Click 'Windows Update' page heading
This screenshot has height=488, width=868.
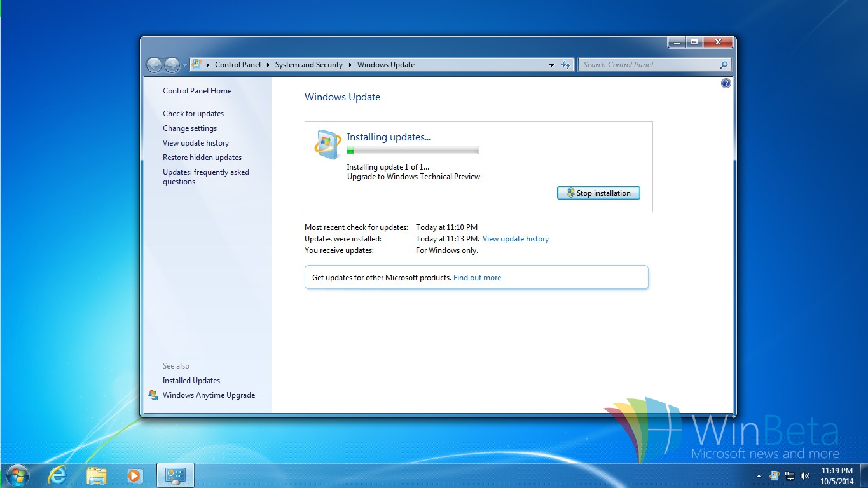(x=342, y=97)
